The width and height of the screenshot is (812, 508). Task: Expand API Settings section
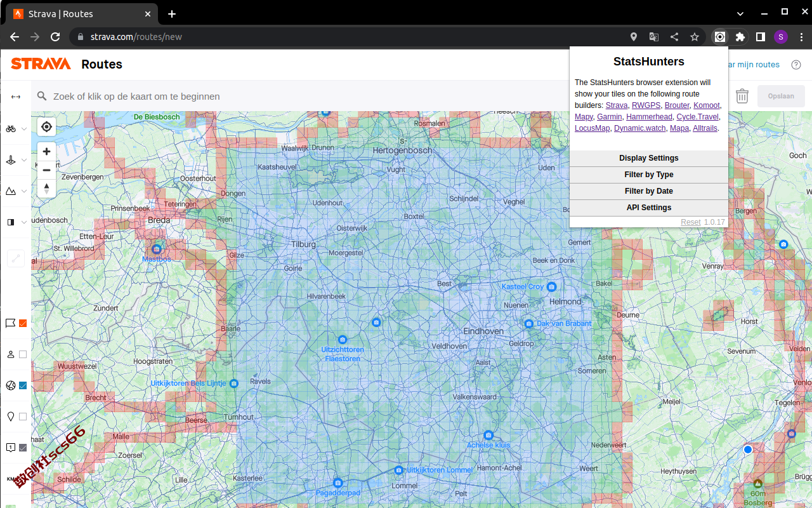pos(649,208)
